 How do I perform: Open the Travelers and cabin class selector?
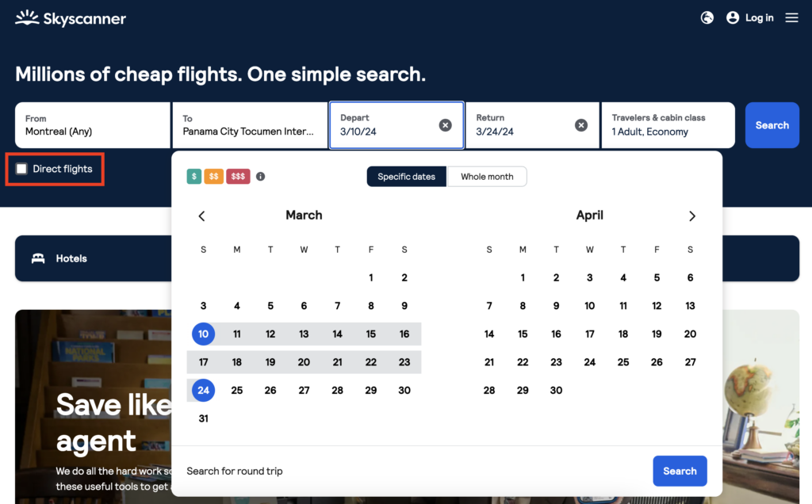coord(668,125)
